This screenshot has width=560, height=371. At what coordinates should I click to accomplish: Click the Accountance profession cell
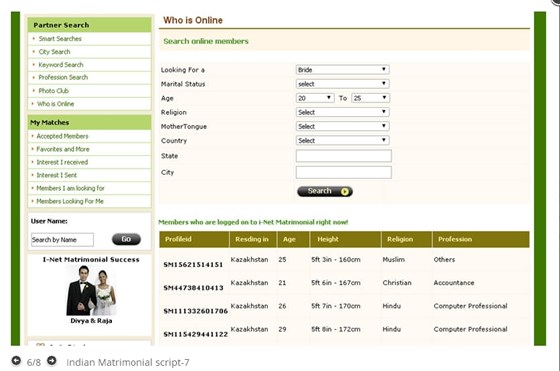(454, 283)
